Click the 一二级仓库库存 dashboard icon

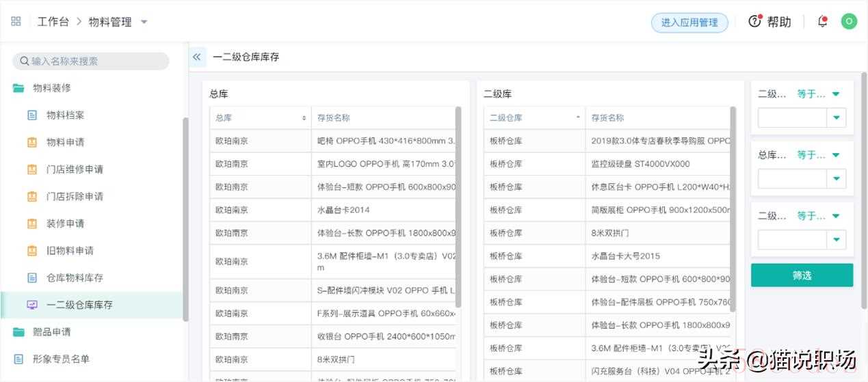click(32, 305)
